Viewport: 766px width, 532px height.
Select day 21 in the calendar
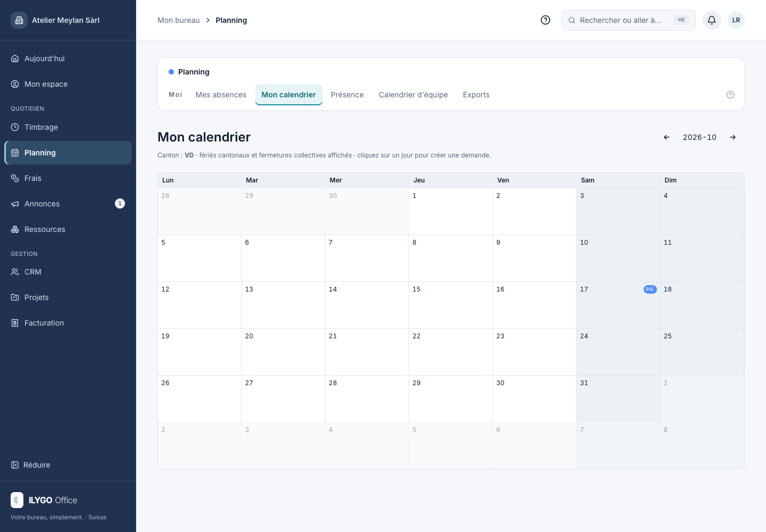367,352
